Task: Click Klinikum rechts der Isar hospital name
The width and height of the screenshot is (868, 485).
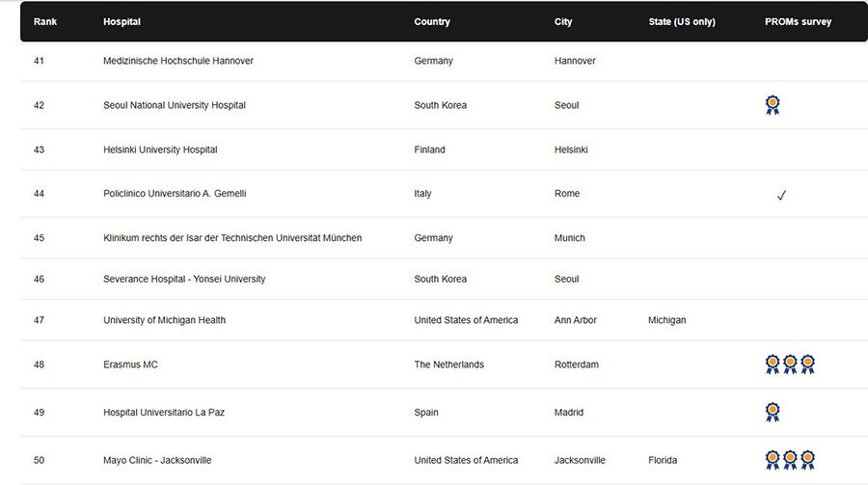Action: click(232, 238)
